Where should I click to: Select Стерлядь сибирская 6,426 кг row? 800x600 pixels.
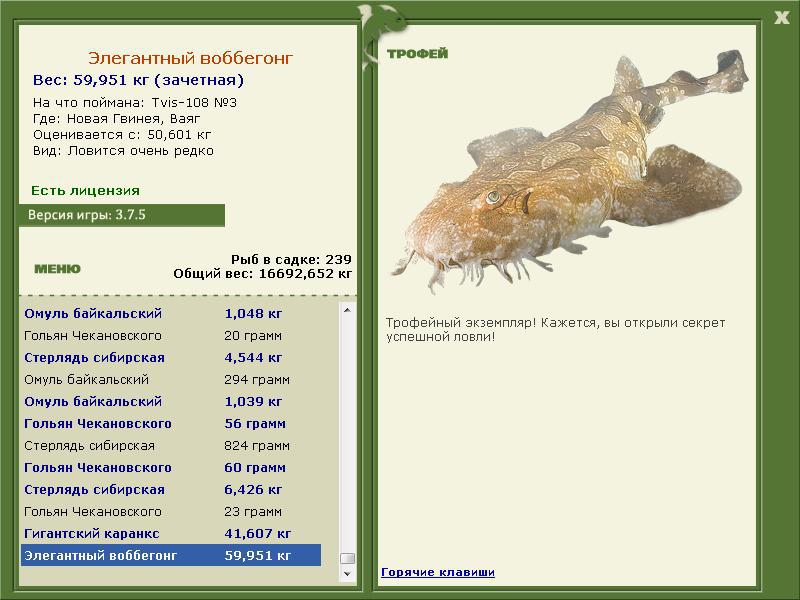[171, 490]
